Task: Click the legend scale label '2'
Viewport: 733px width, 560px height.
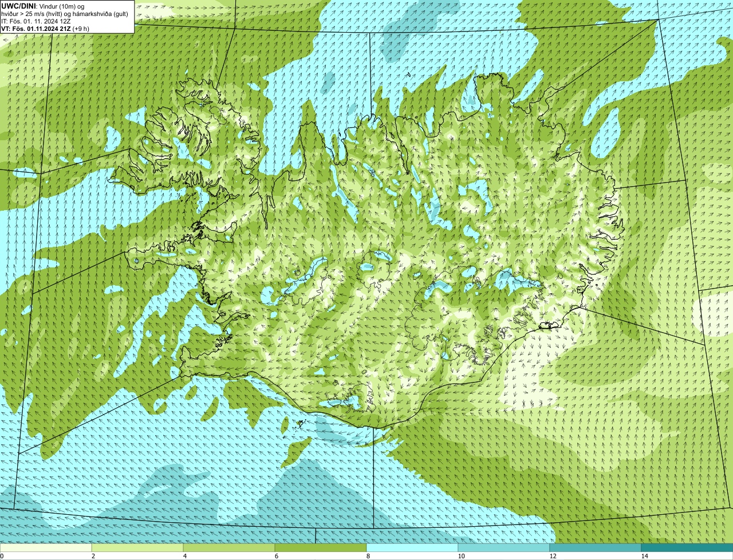Action: point(93,556)
